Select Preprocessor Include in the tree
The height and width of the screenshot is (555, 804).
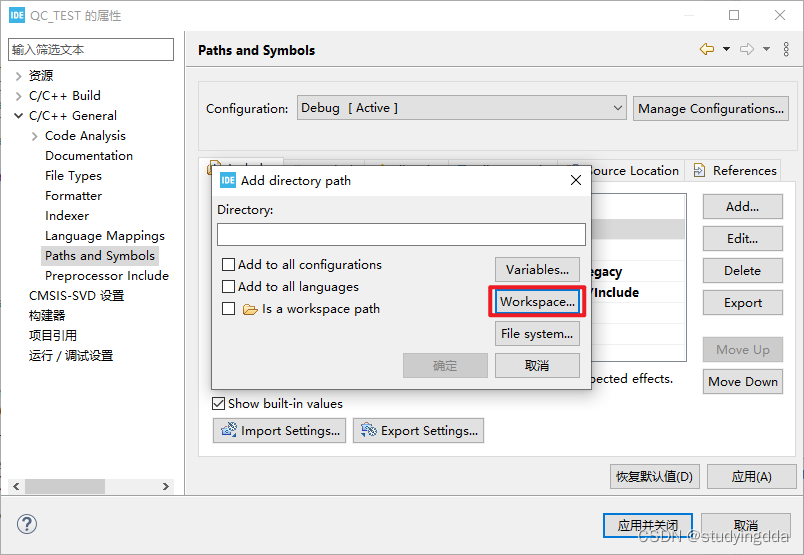tap(107, 276)
